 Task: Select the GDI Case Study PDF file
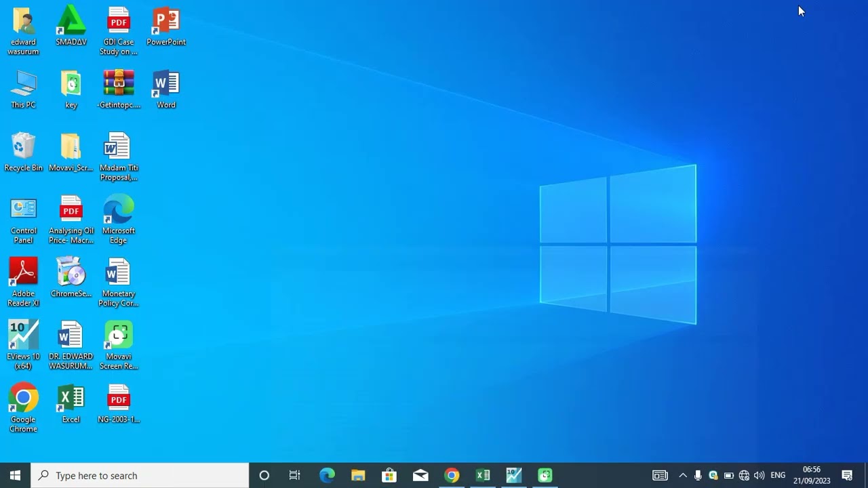click(119, 30)
